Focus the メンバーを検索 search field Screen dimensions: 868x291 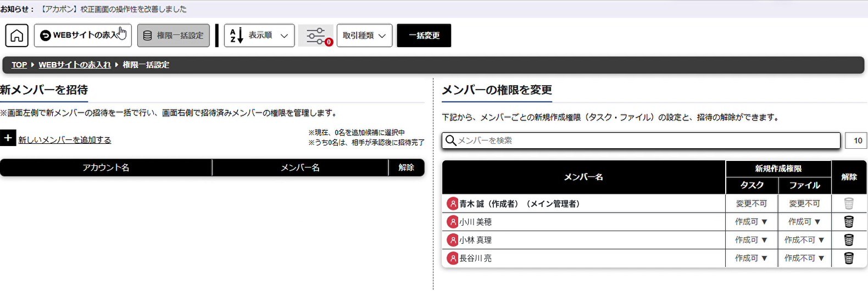pos(641,141)
